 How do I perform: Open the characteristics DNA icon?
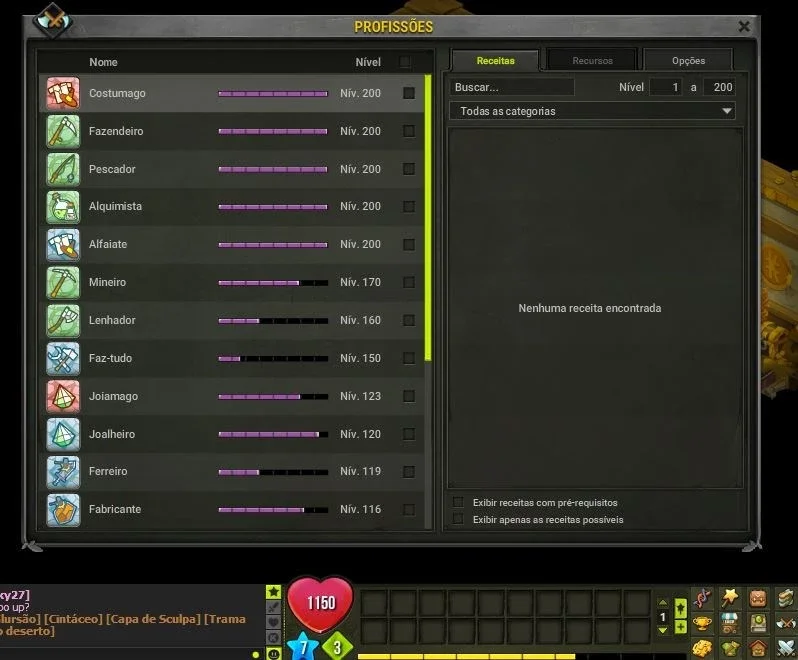(x=702, y=598)
